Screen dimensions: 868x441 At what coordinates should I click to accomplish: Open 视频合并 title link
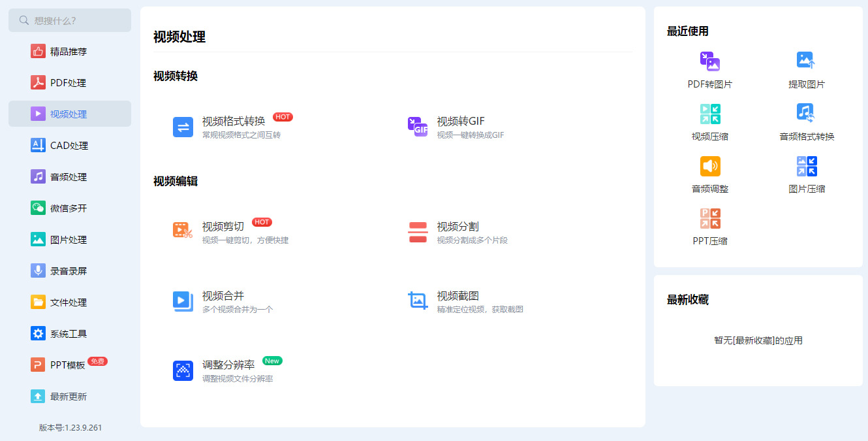coord(223,295)
